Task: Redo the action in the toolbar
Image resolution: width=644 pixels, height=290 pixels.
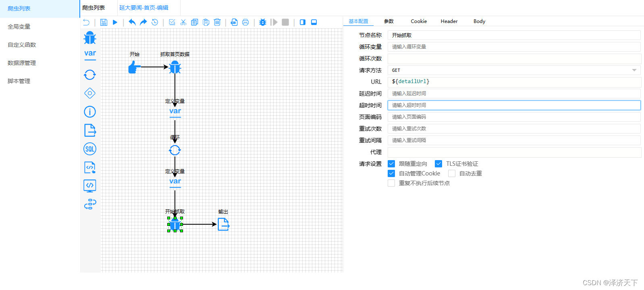Action: (143, 22)
